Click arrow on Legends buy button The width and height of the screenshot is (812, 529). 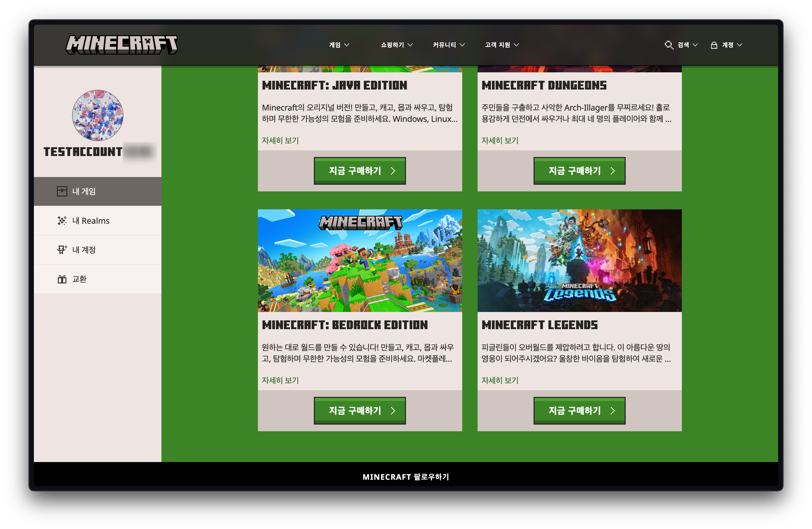613,411
